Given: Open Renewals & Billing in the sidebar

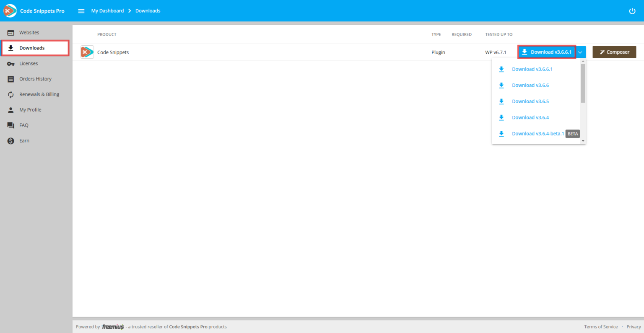Looking at the screenshot, I should pos(35,94).
